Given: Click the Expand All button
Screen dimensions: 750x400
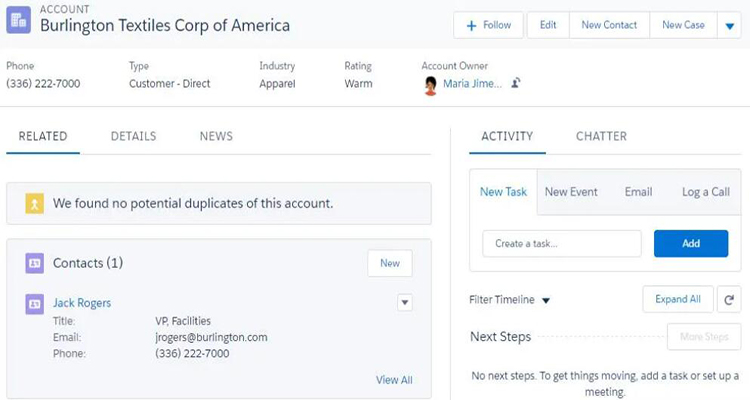Looking at the screenshot, I should coord(678,300).
